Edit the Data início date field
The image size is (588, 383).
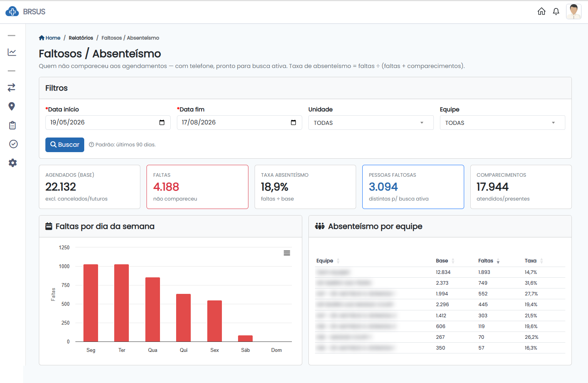click(x=108, y=123)
